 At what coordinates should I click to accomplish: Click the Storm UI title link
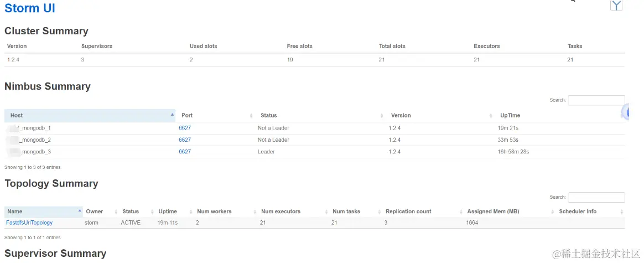30,8
